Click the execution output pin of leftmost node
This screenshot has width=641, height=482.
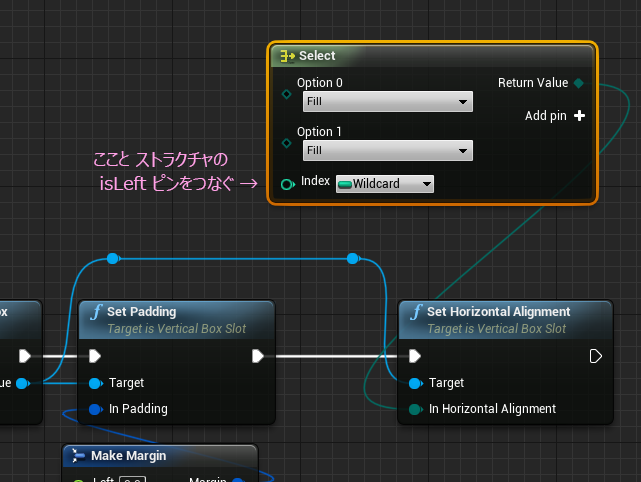[x=25, y=356]
